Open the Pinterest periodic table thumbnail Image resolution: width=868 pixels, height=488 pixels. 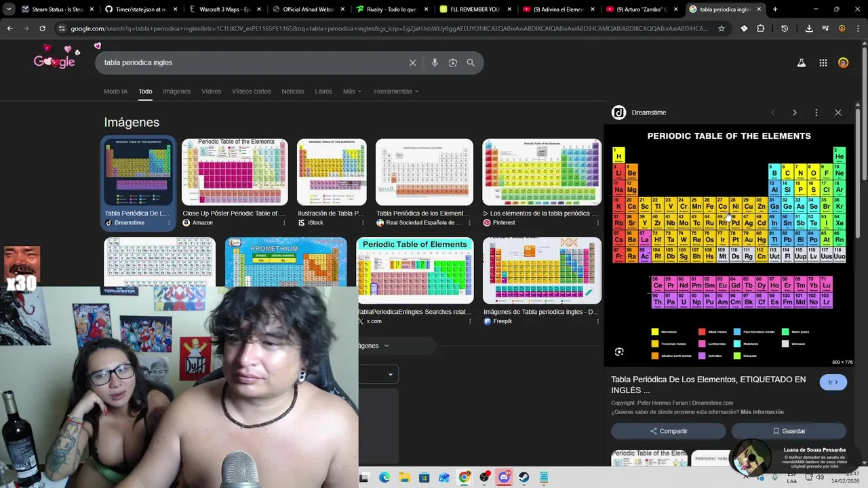pos(542,172)
